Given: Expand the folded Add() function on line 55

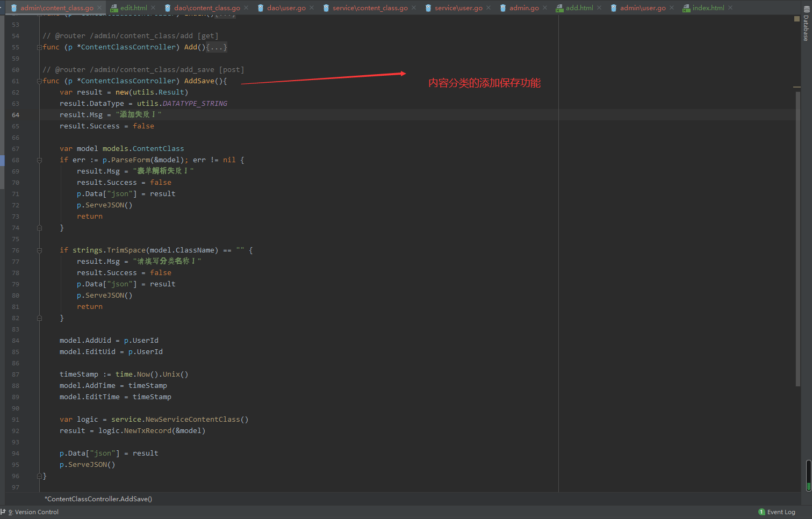Looking at the screenshot, I should [39, 47].
